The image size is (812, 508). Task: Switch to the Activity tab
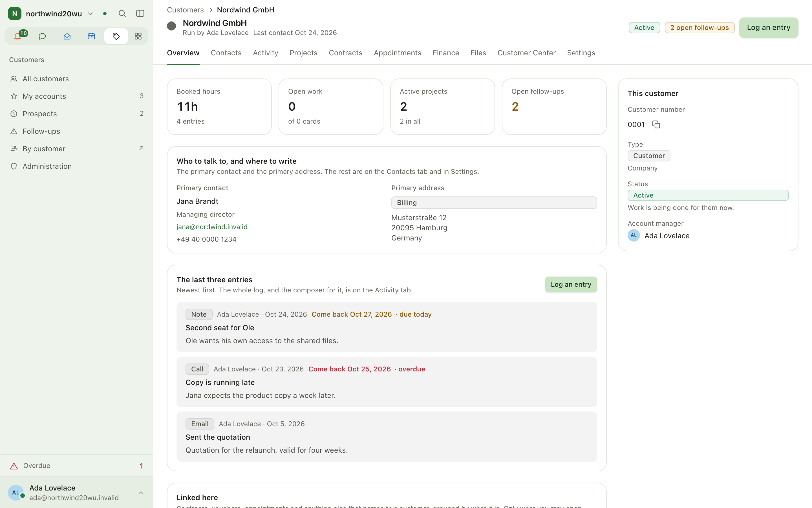coord(265,53)
